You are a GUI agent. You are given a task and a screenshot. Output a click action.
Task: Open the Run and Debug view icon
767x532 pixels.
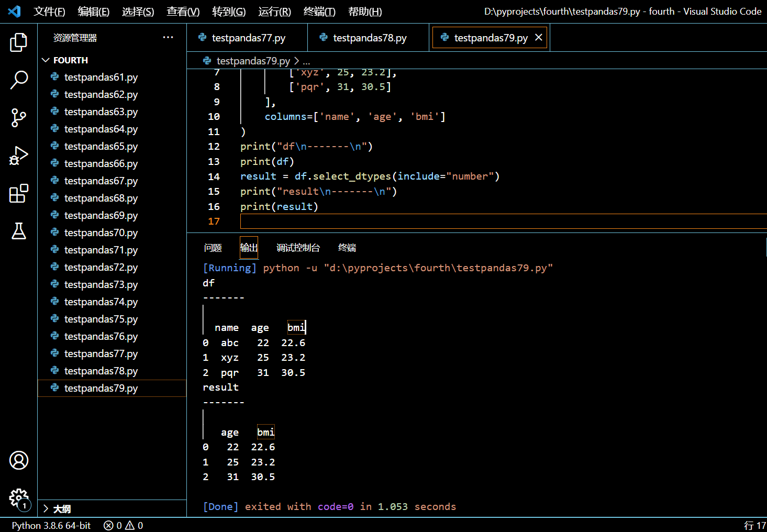pos(18,156)
